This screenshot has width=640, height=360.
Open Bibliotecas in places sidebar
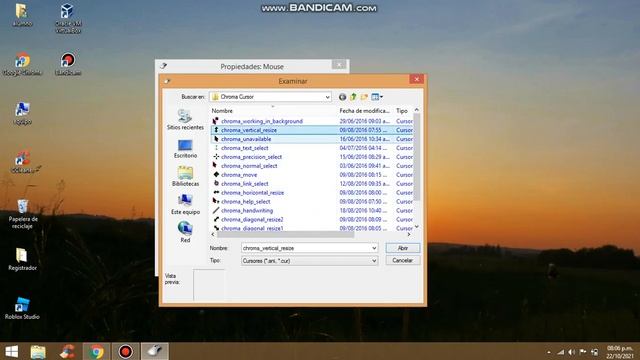185,176
